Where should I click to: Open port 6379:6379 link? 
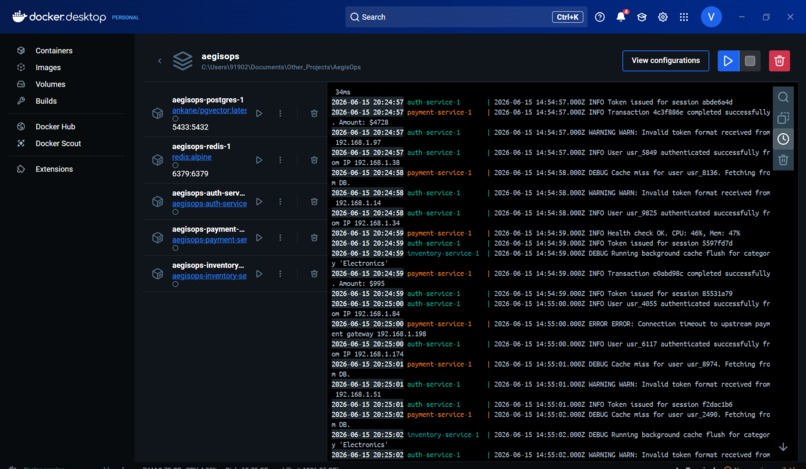click(190, 174)
